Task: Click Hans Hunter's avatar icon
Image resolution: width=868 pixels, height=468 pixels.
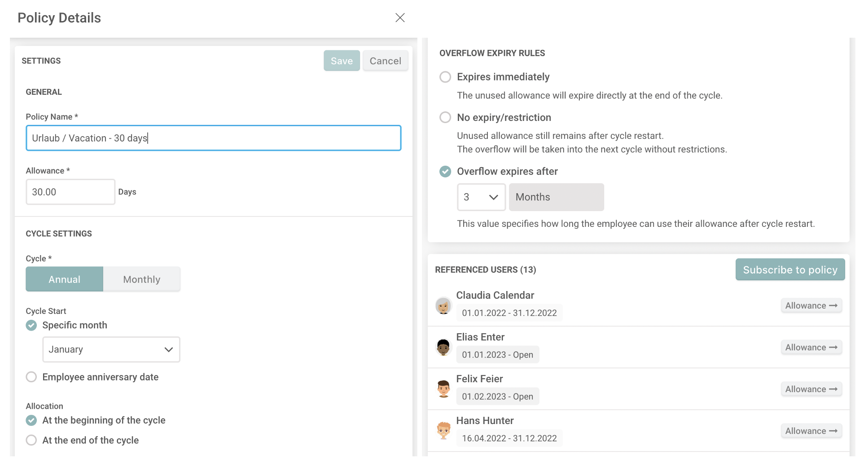Action: 443,431
